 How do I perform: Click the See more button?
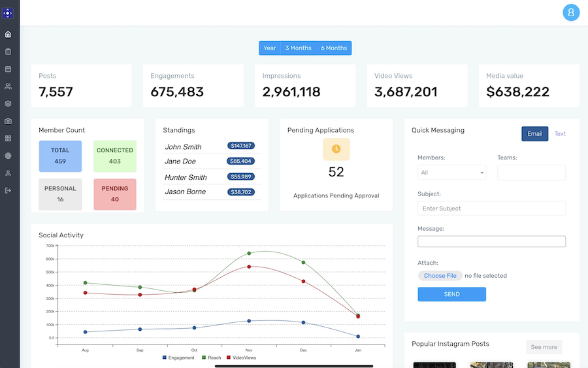[x=544, y=347]
